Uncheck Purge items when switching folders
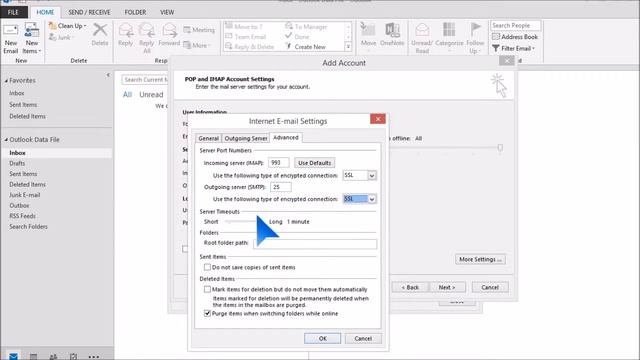Screen dimensions: 640x360 pyautogui.click(x=207, y=313)
